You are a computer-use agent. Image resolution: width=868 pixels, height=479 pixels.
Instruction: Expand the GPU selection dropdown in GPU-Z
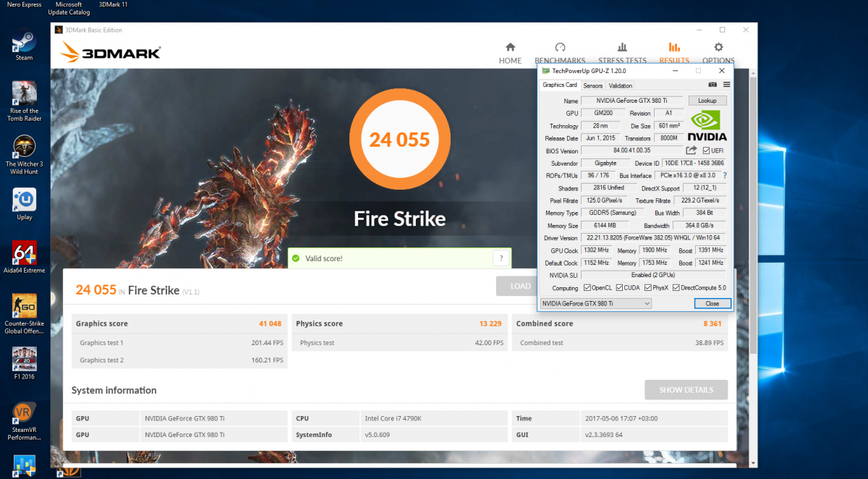[x=596, y=304]
